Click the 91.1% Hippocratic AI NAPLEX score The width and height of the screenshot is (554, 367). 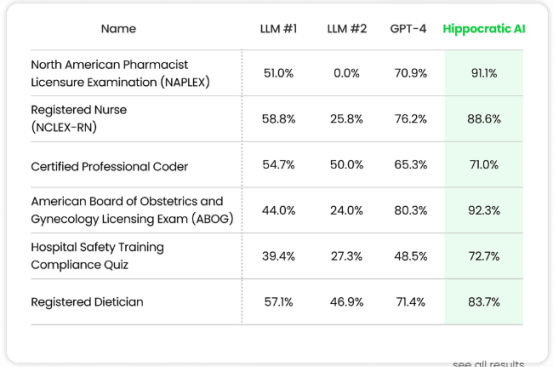(484, 73)
